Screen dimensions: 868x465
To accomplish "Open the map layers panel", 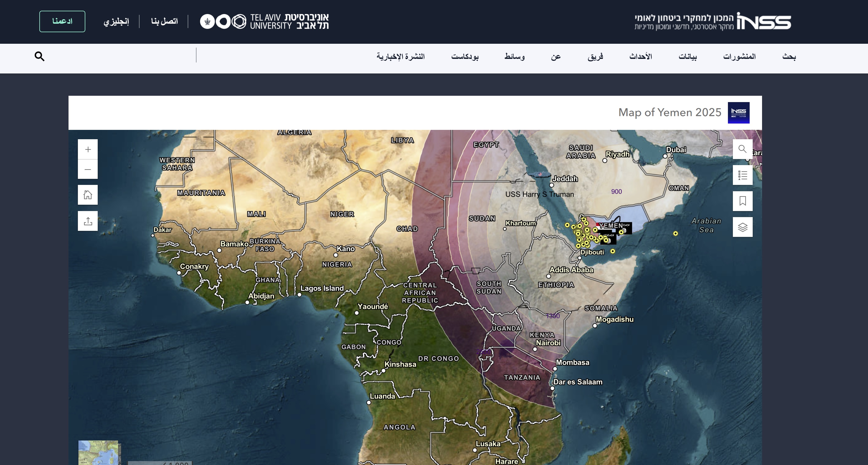I will pos(742,227).
